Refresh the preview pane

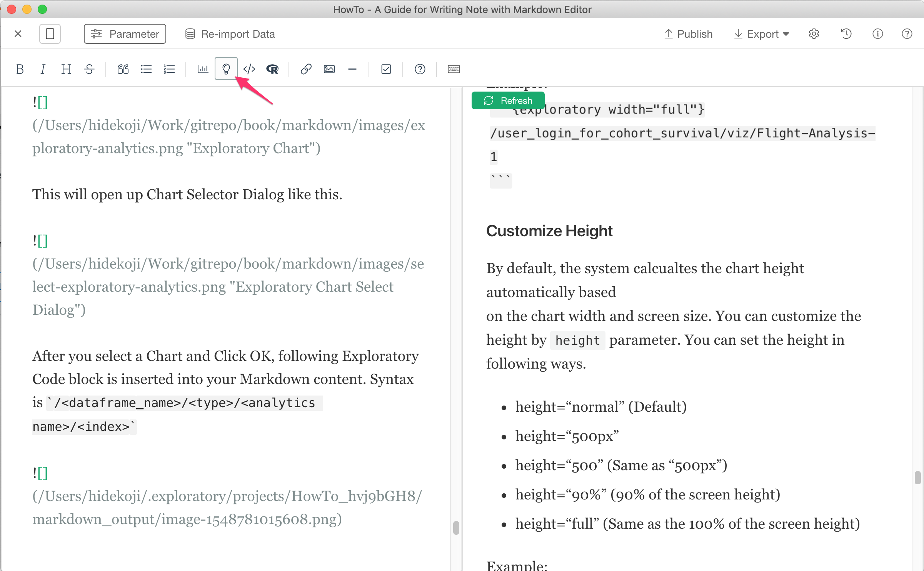click(x=508, y=101)
